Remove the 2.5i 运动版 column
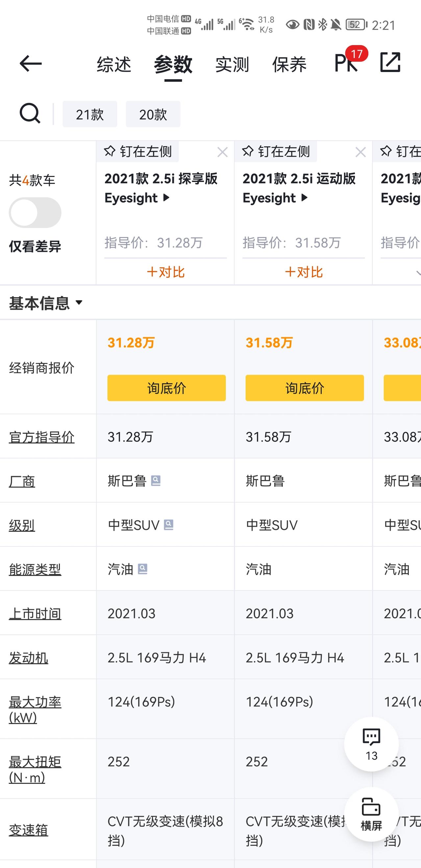421x868 pixels. click(361, 152)
